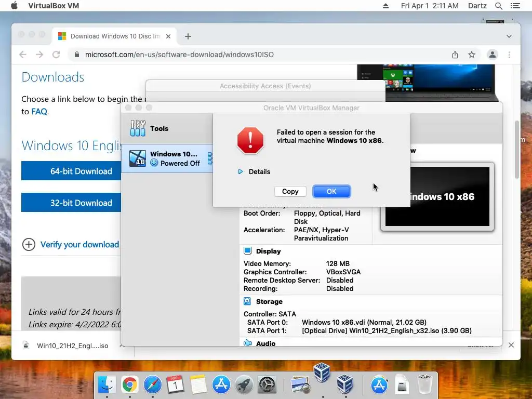
Task: Click the Display section header
Action: (x=269, y=251)
